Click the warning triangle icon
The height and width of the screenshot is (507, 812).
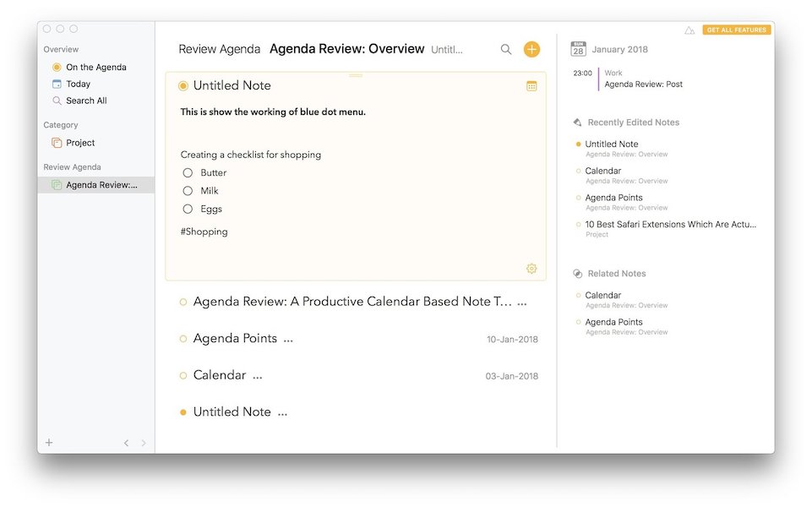(x=689, y=30)
